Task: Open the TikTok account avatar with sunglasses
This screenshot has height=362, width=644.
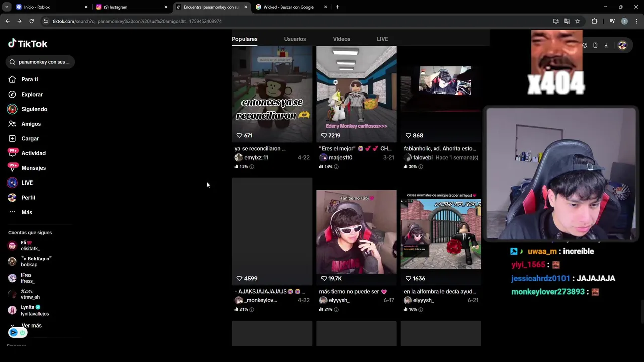Action: [622, 45]
